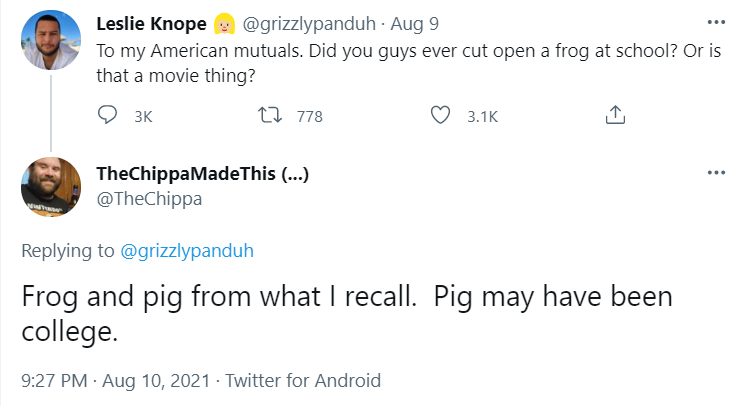This screenshot has width=736, height=406.
Task: Click the Aug 9 tweet date
Action: [x=414, y=23]
